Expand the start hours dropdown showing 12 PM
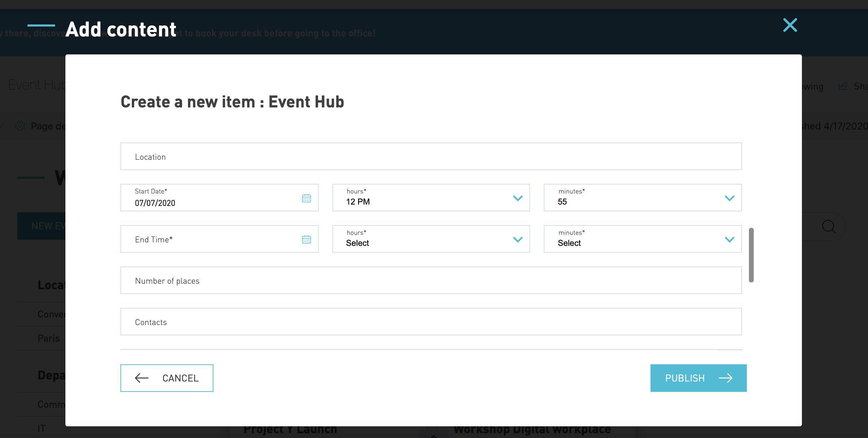Screen dimensions: 868x438 431,198
